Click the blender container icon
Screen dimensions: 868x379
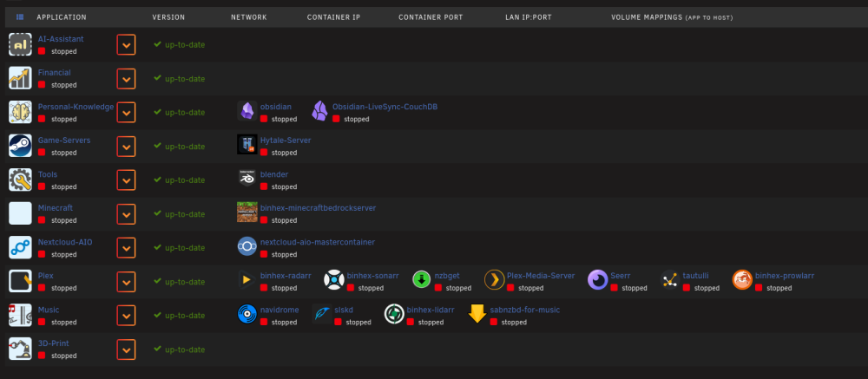(247, 178)
